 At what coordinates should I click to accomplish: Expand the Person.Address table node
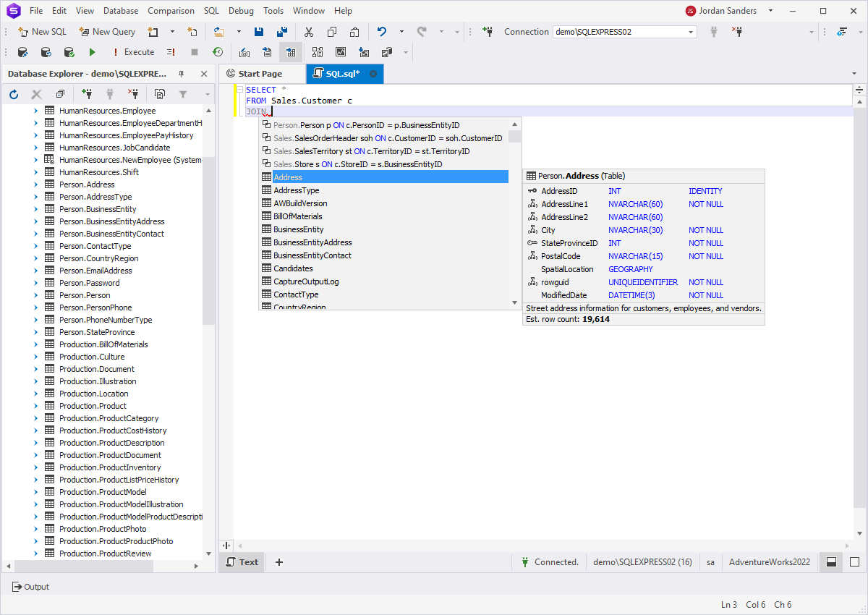tap(35, 184)
